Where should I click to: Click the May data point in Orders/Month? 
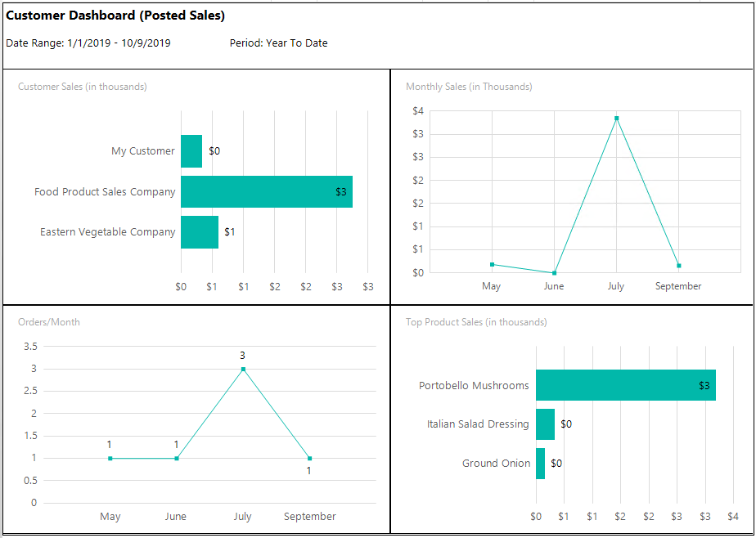110,459
